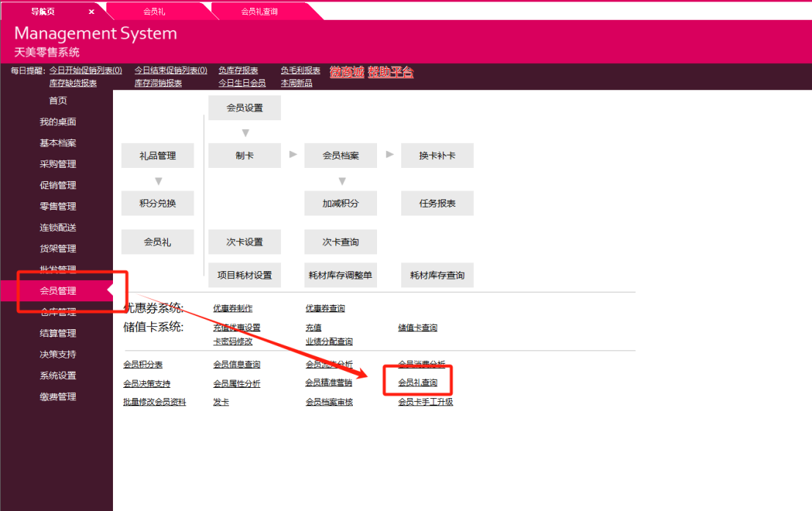Click the 制卡 workflow button
The image size is (812, 511).
pos(244,155)
